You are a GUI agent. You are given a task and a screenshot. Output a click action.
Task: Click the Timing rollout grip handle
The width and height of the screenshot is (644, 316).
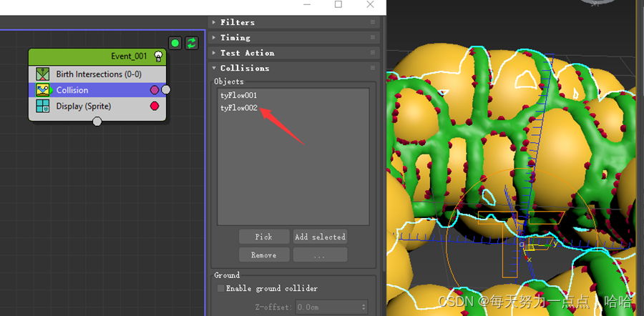pos(373,37)
